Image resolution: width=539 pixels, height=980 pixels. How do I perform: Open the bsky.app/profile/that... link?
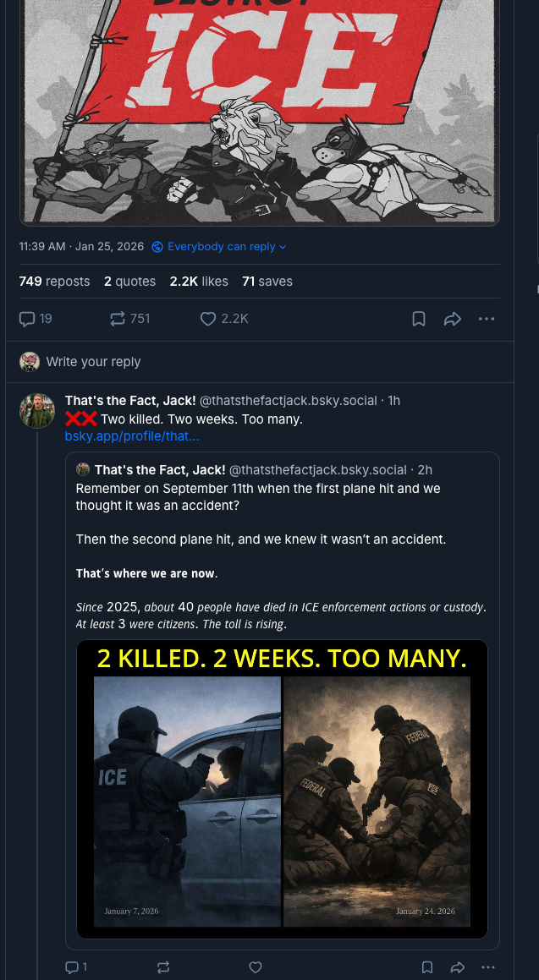132,436
